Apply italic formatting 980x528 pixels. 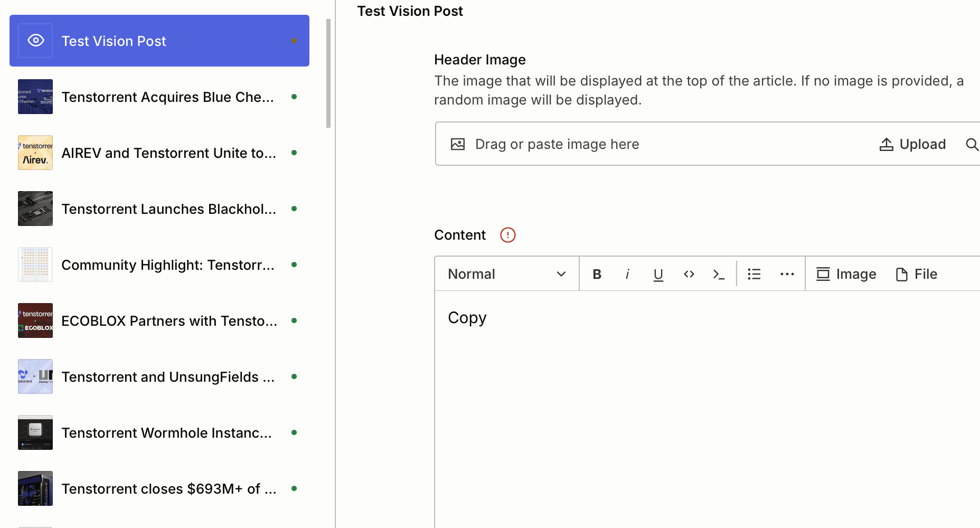tap(627, 274)
